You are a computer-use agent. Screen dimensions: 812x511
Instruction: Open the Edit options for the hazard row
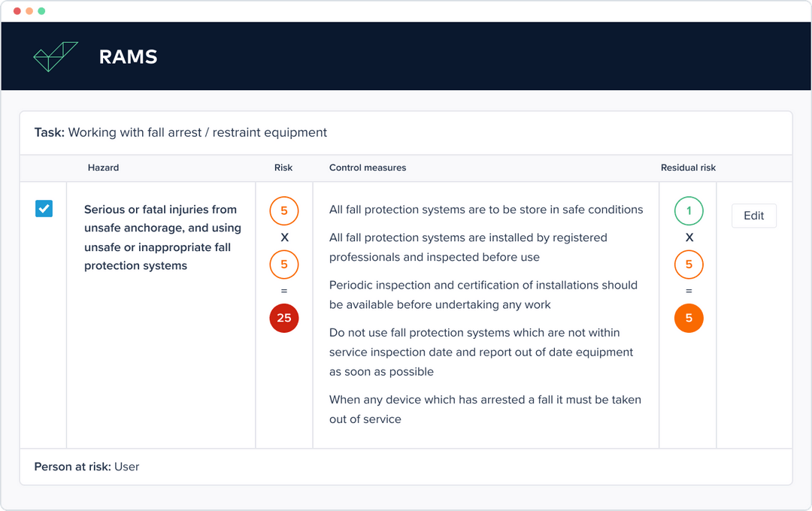pyautogui.click(x=753, y=216)
